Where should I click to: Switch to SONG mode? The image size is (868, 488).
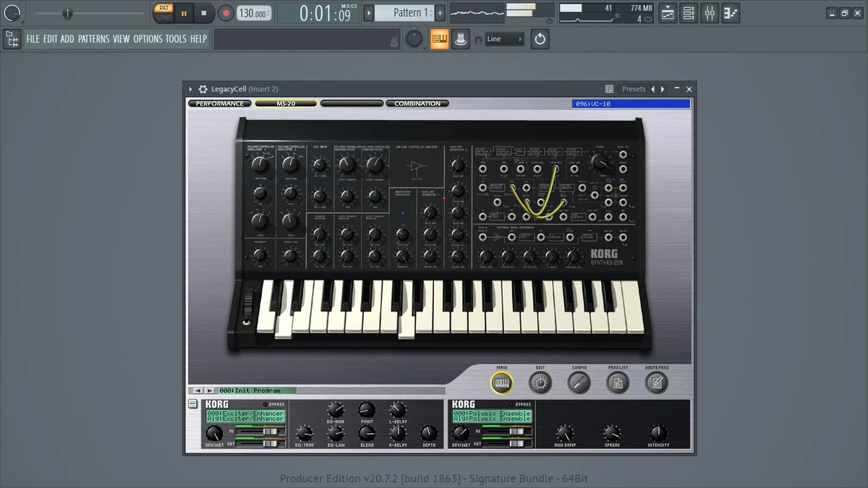click(164, 17)
